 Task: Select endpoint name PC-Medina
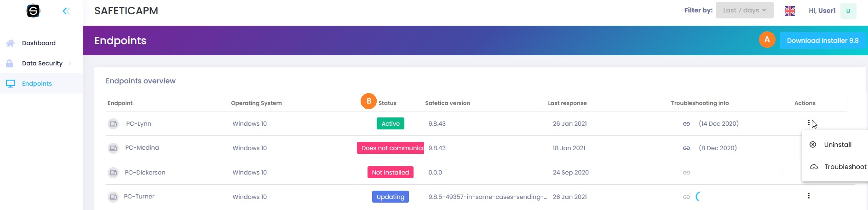point(142,148)
